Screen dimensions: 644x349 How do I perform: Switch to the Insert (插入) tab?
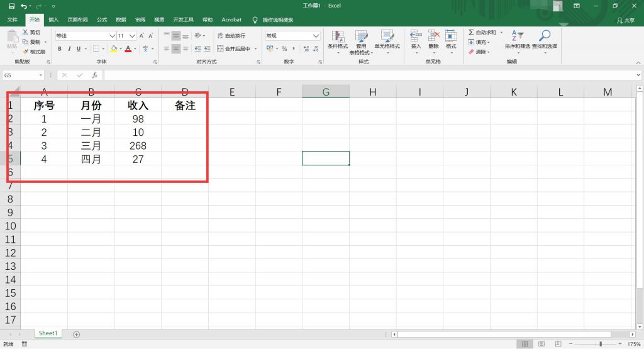pyautogui.click(x=53, y=19)
